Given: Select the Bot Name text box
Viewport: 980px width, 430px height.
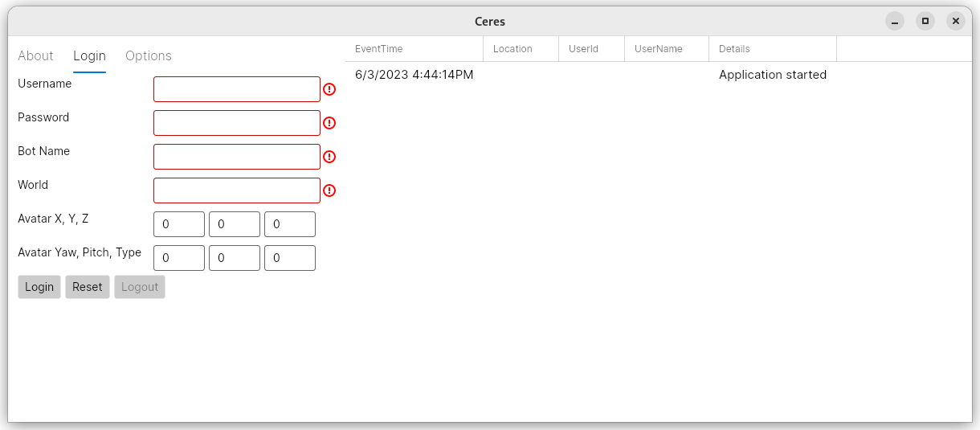Looking at the screenshot, I should tap(237, 157).
